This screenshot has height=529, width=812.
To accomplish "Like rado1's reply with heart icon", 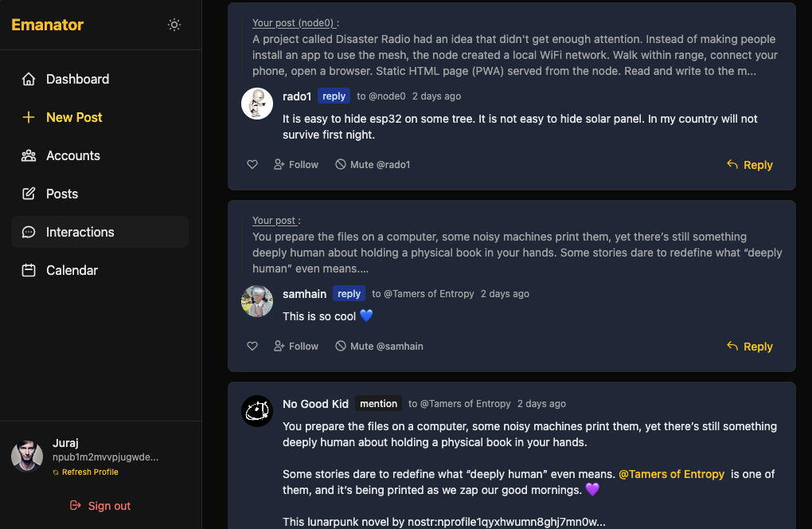I will tap(252, 165).
